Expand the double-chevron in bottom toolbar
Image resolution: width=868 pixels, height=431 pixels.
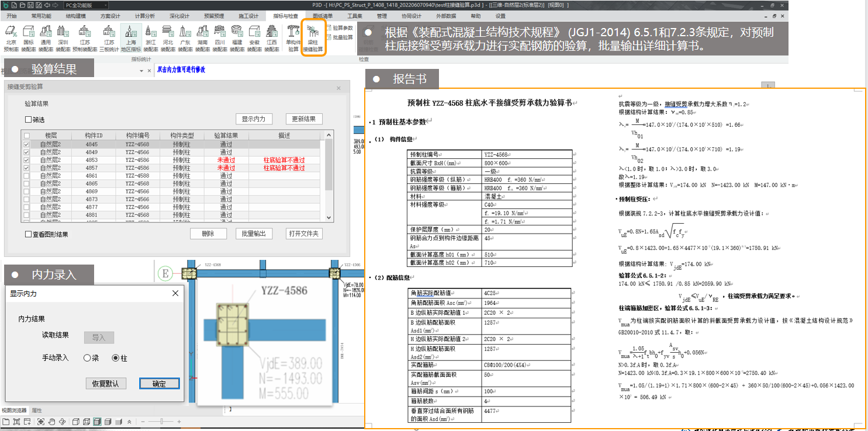pyautogui.click(x=129, y=422)
